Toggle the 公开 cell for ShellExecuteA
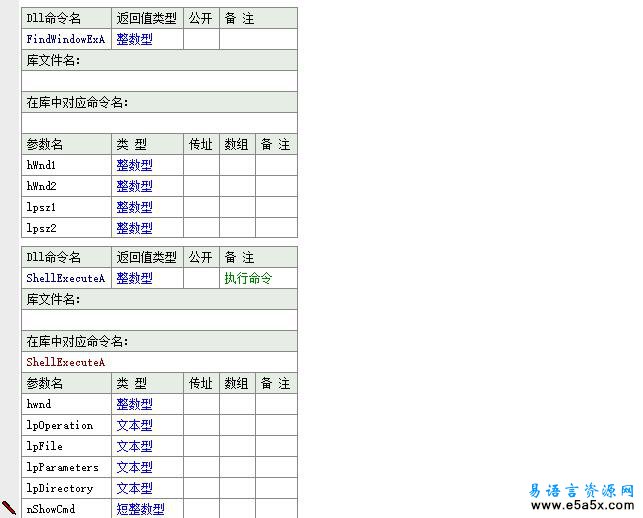 coord(201,278)
